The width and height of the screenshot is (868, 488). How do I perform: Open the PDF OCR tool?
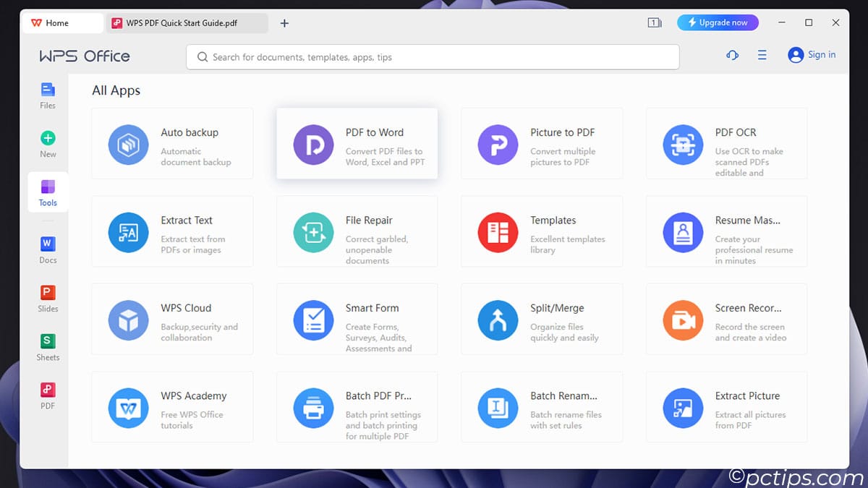click(726, 142)
